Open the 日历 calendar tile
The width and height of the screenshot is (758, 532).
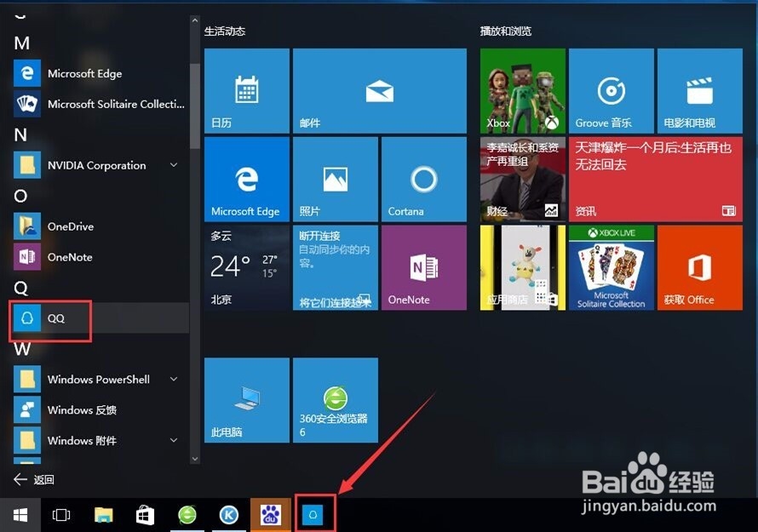tap(246, 90)
